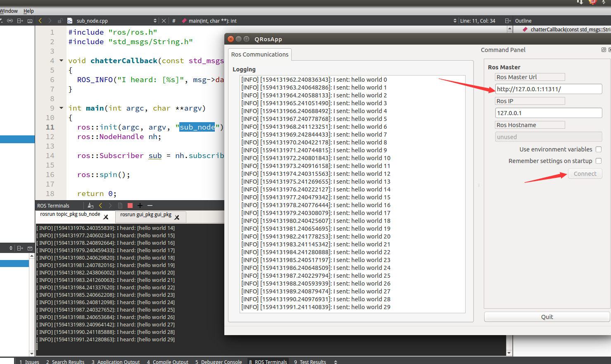611x364 pixels.
Task: Open the Window menu
Action: (9, 11)
